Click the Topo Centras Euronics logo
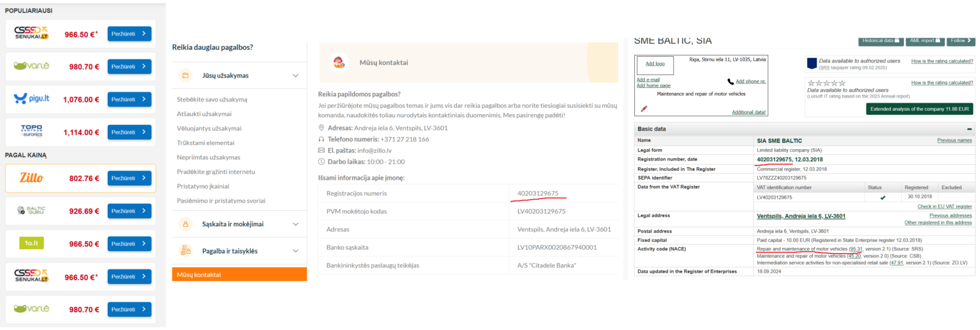980x330 pixels. tap(32, 132)
